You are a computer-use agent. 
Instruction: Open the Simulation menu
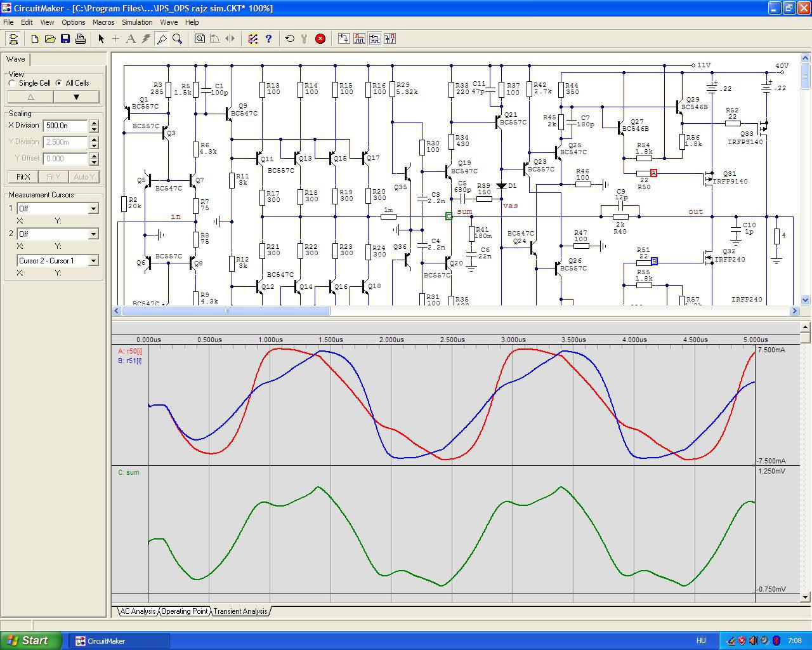coord(137,22)
